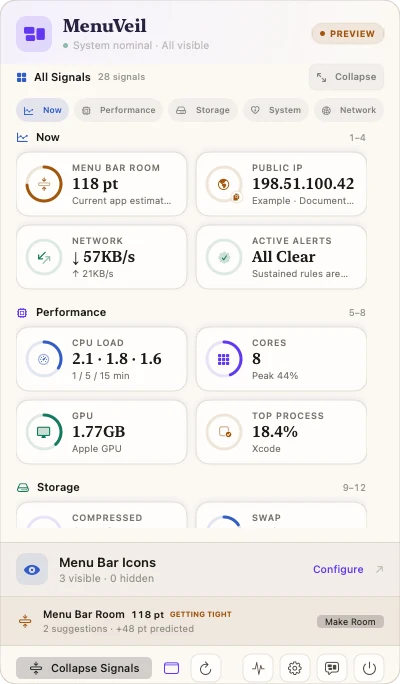Click the MenuVeil app logo icon
This screenshot has width=400, height=684.
click(x=34, y=34)
